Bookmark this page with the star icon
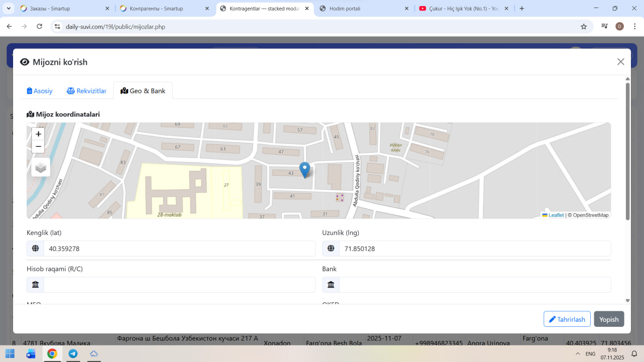Screen dimensions: 644x362 click(x=584, y=27)
